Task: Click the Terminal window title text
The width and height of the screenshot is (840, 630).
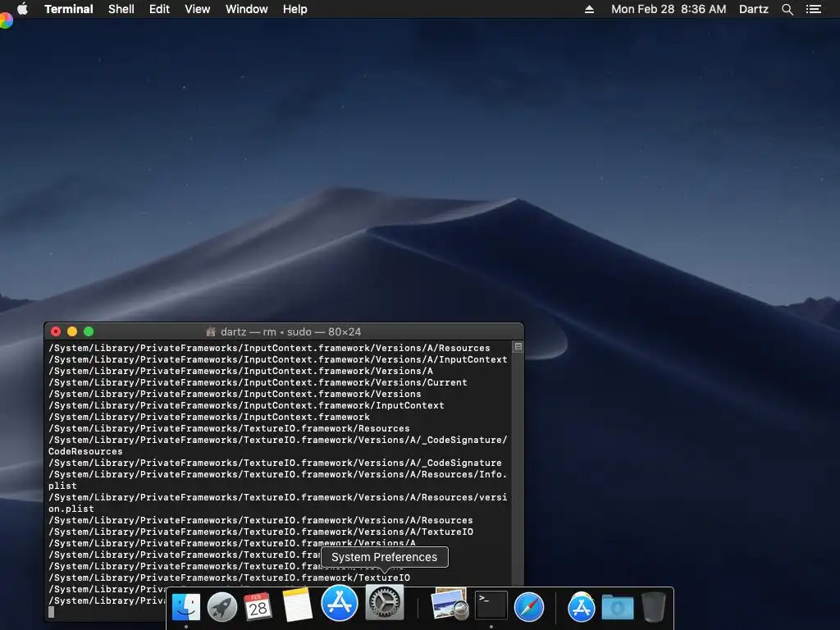Action: point(291,331)
